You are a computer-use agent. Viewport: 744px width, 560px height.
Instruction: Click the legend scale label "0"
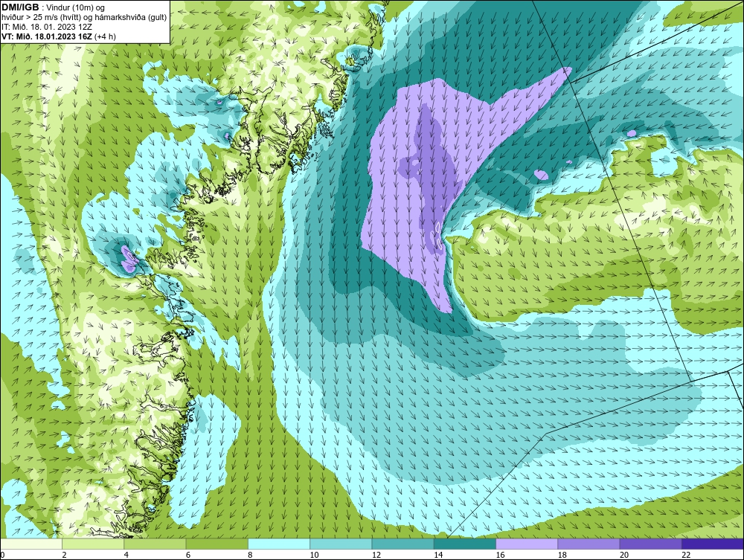click(2, 555)
